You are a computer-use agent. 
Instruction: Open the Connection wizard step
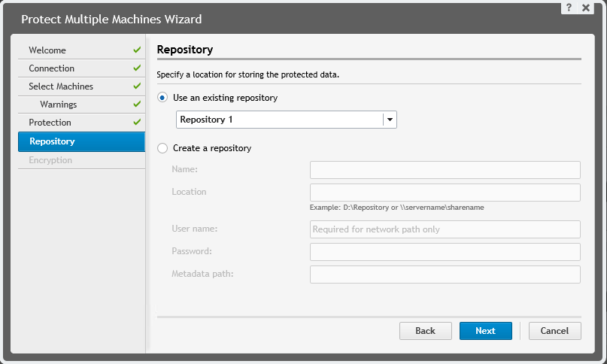click(51, 68)
